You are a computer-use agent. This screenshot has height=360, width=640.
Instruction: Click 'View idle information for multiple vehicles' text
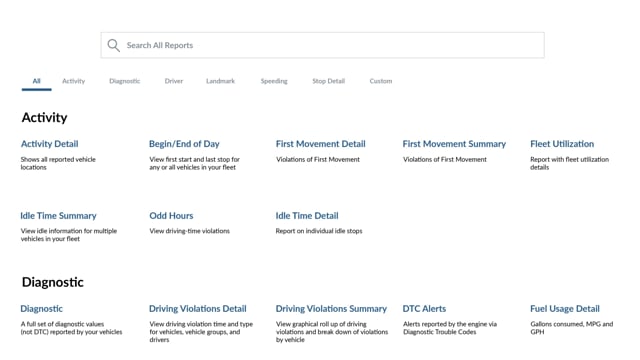click(69, 235)
